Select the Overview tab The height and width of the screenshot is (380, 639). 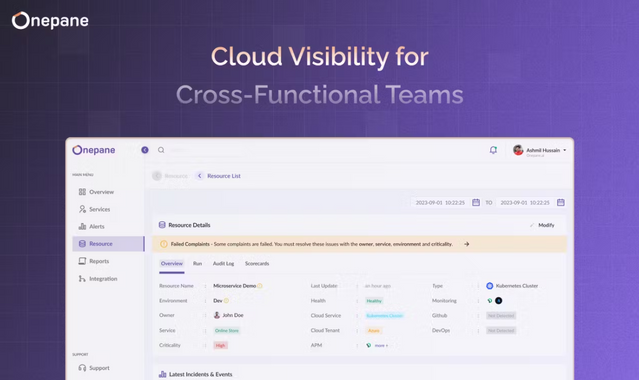click(172, 263)
